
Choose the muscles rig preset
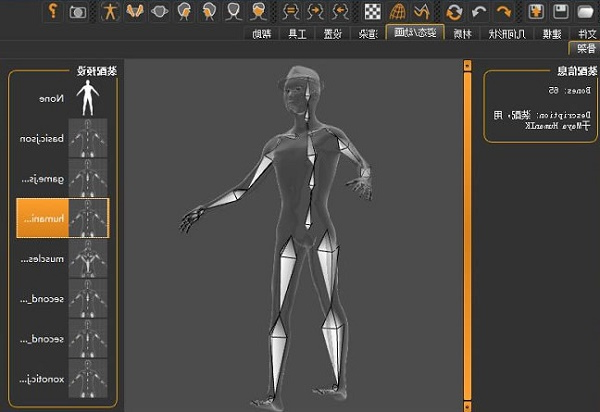pos(62,258)
